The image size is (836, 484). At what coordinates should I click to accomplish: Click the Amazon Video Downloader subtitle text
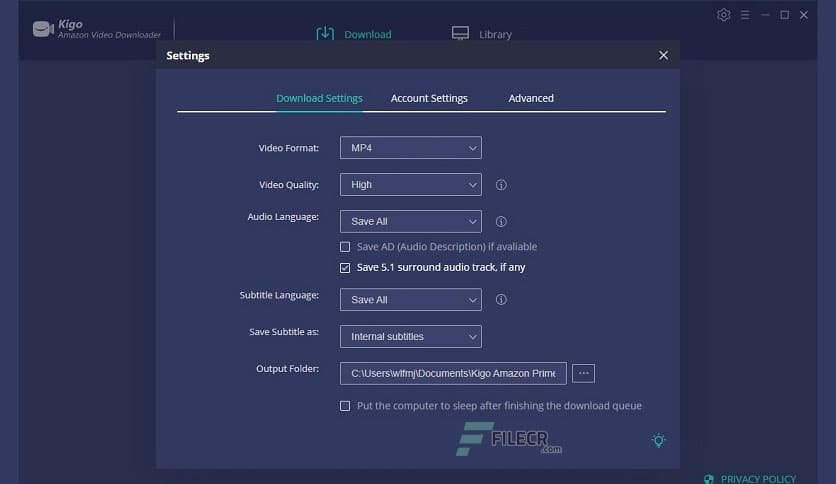tap(109, 35)
